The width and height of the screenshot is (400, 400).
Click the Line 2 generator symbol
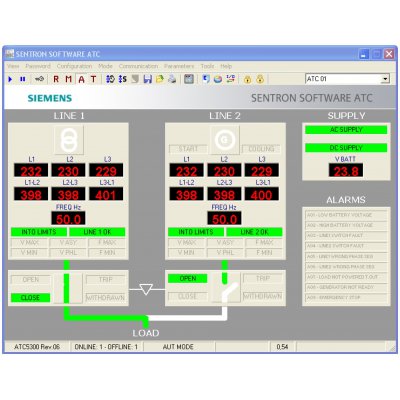(x=224, y=140)
